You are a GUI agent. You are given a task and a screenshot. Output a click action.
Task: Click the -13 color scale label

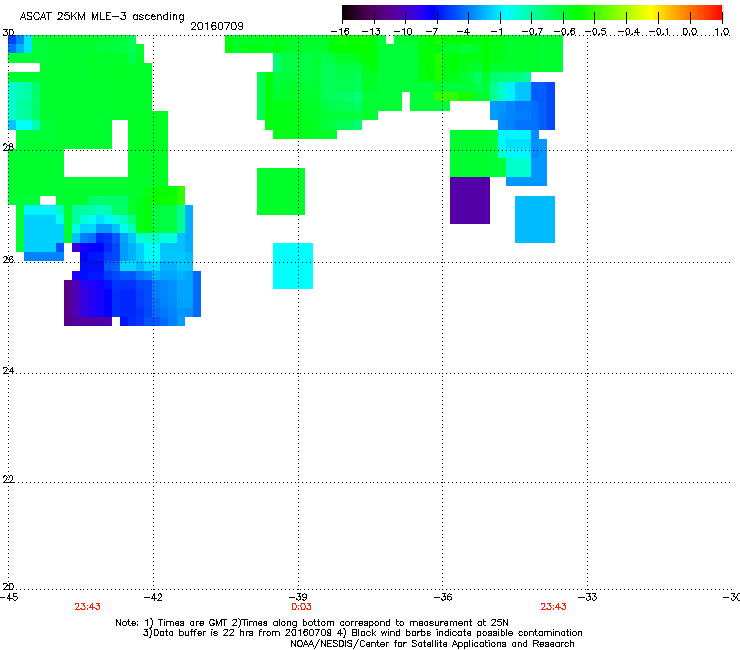[x=371, y=32]
